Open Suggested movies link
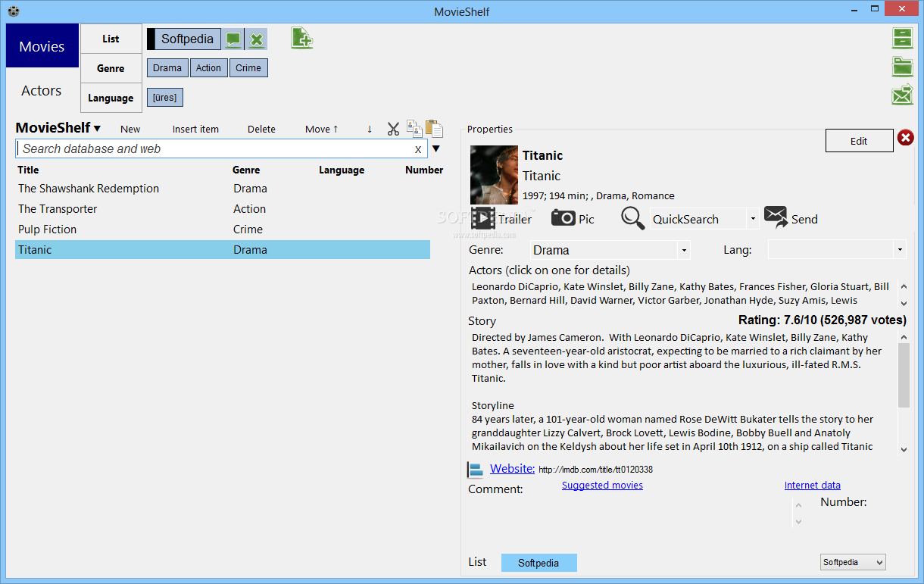 (x=602, y=486)
